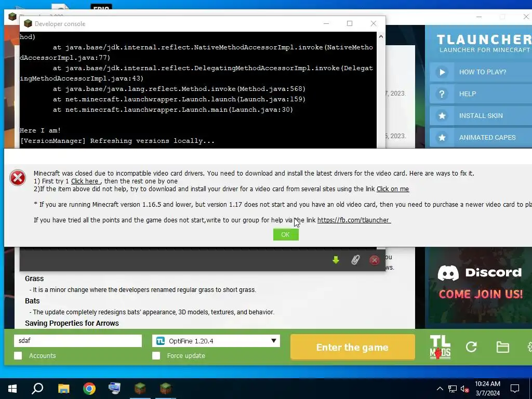The width and height of the screenshot is (532, 399).
Task: Open the HELP sidebar item
Action: 481,94
